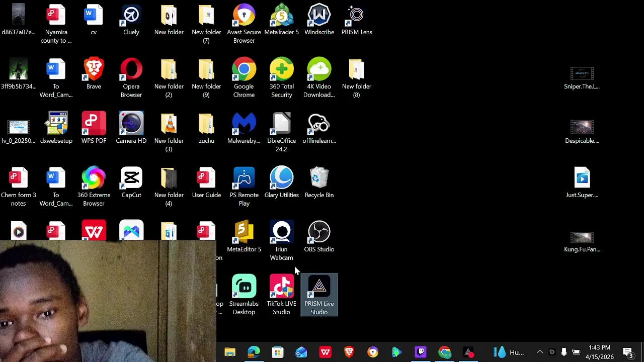The width and height of the screenshot is (644, 362).
Task: Select the New folder (7) icon
Action: point(206,24)
